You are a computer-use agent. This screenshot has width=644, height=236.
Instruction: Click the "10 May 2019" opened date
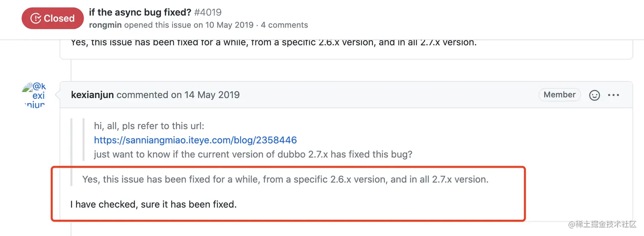tap(229, 25)
